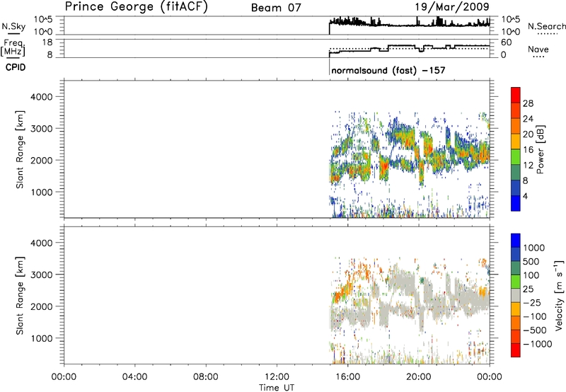Select the '16' label on power colorbar

528,150
